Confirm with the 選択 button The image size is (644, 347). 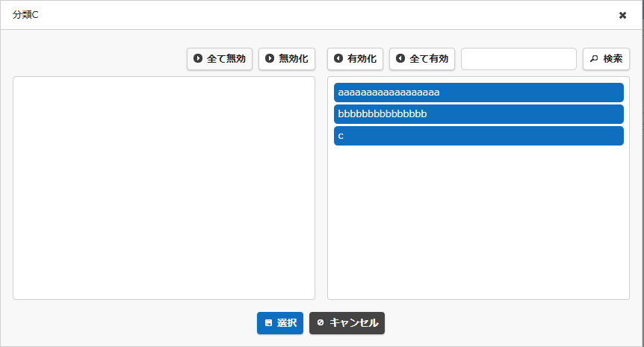coord(280,323)
